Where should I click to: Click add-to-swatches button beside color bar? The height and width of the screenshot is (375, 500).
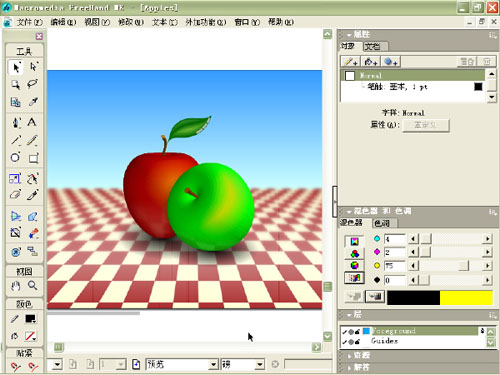(375, 296)
